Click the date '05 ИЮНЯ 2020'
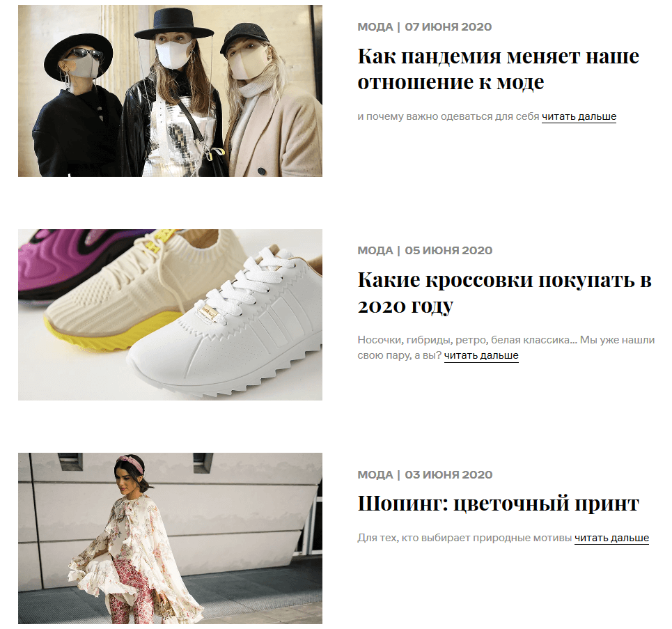Screen dimensions: 672x629 click(x=448, y=250)
